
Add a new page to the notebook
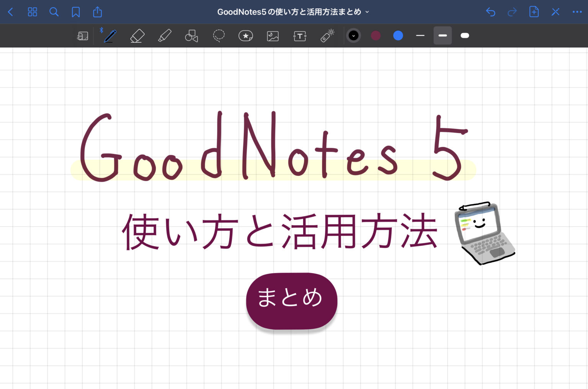[534, 12]
